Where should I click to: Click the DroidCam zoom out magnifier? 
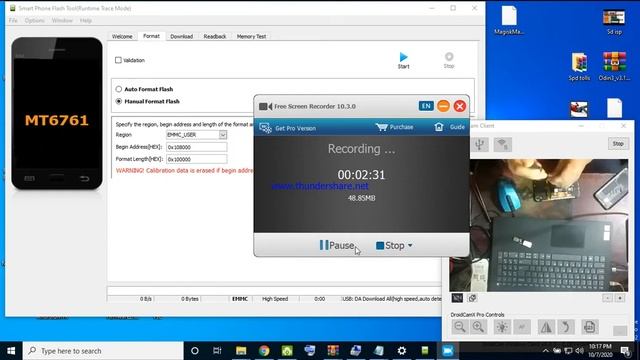coord(460,327)
